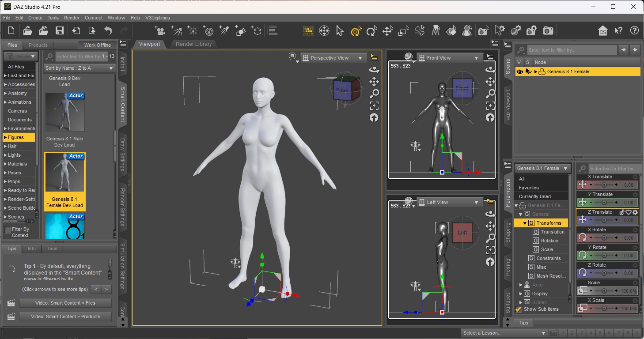Screen dimensions: 644x339
Task: Click the Video: Smart Content > Files button
Action: click(x=66, y=303)
